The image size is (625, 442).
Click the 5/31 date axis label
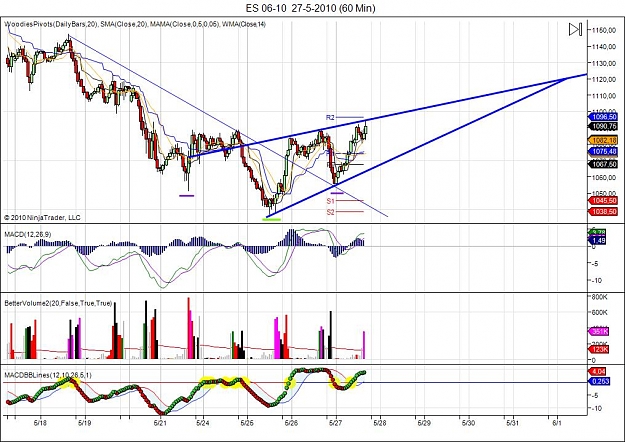tap(513, 422)
